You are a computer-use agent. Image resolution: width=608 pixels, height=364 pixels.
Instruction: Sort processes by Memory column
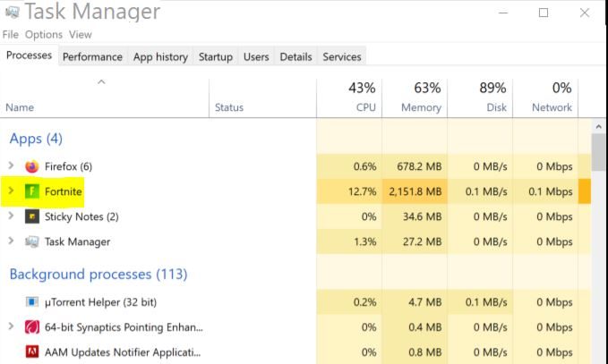pos(415,98)
